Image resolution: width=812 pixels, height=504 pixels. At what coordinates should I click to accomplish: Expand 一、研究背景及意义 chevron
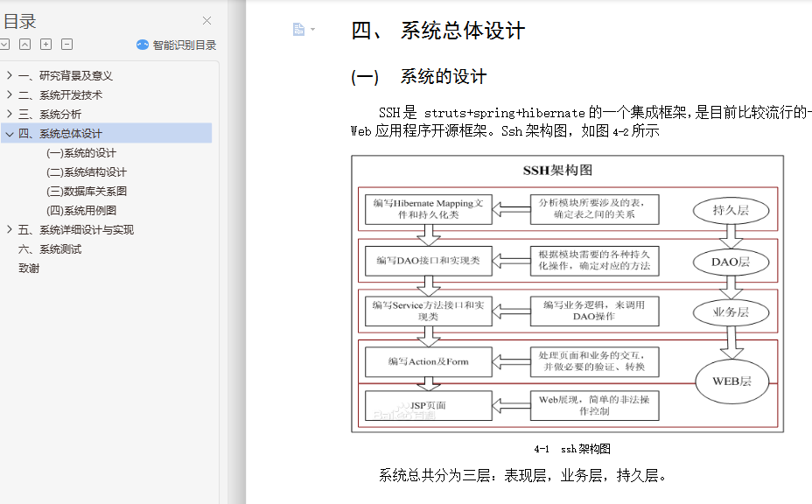(10, 75)
